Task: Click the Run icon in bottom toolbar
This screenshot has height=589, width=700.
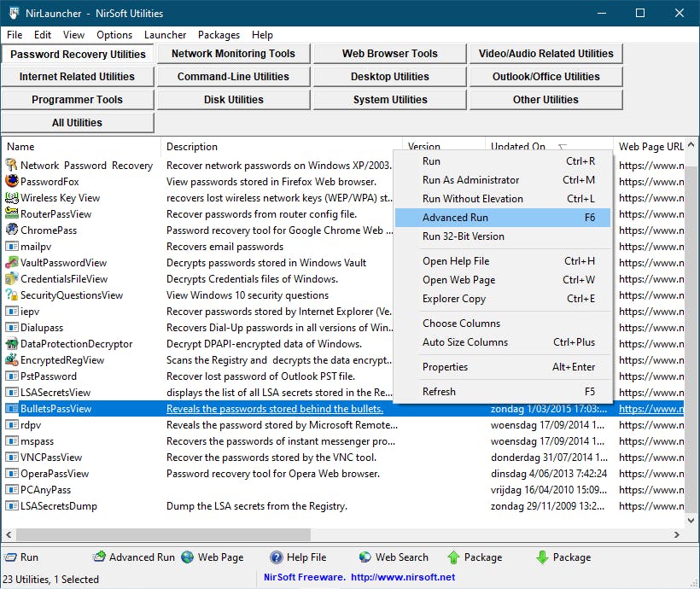Action: pyautogui.click(x=10, y=557)
